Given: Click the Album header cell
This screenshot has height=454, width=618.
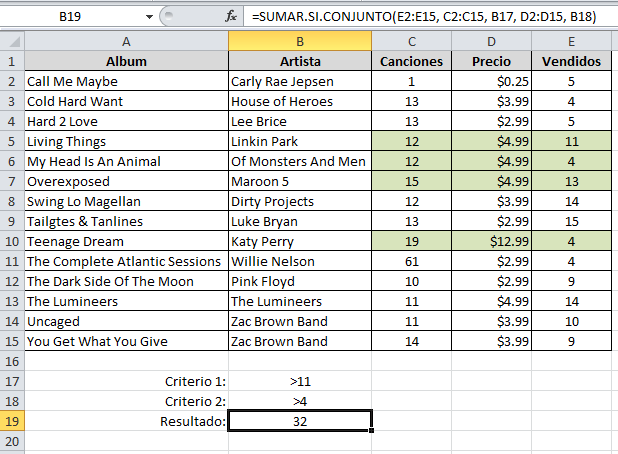Looking at the screenshot, I should click(126, 61).
